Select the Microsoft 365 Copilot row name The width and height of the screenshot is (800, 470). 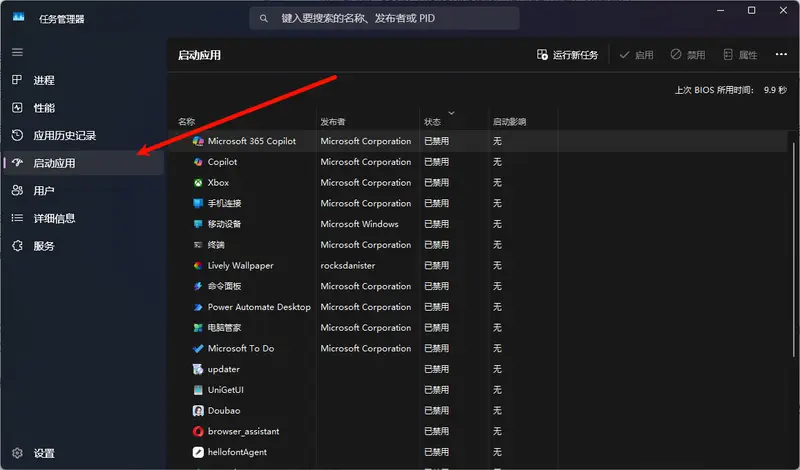coord(252,141)
